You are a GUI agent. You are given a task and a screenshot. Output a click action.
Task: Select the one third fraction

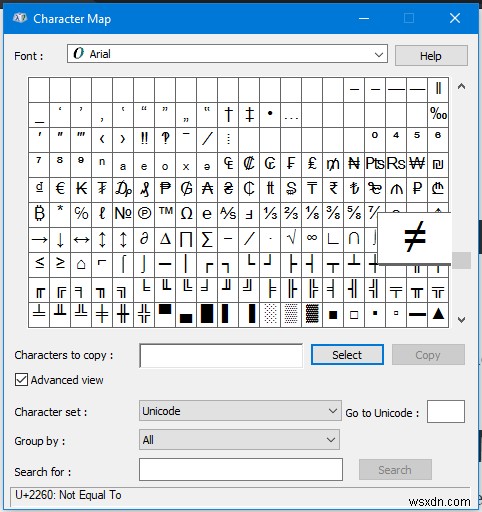[x=270, y=215]
